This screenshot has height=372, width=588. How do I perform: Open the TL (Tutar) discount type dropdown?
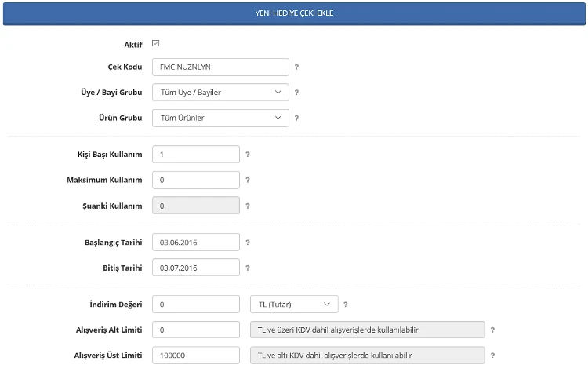click(293, 304)
